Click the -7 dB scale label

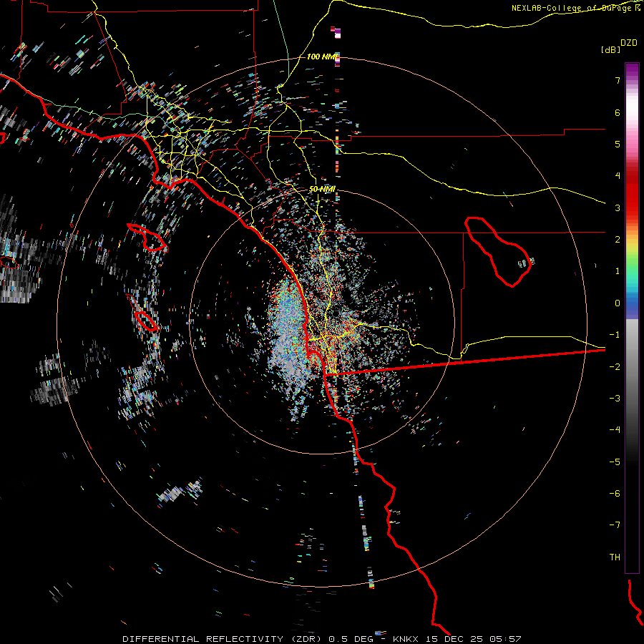pos(615,525)
